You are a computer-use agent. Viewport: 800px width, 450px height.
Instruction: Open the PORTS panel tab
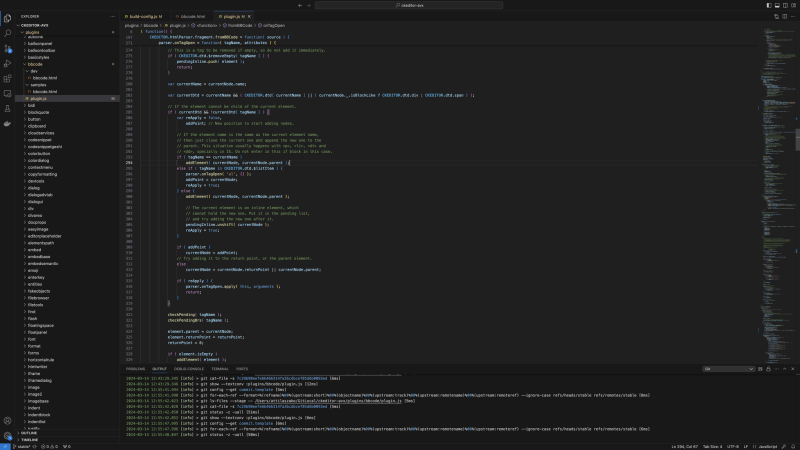pyautogui.click(x=242, y=369)
